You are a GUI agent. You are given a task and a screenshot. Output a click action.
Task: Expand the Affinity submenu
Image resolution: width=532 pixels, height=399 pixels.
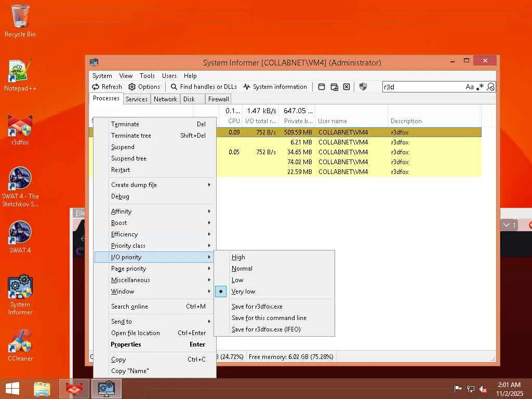[x=155, y=211]
